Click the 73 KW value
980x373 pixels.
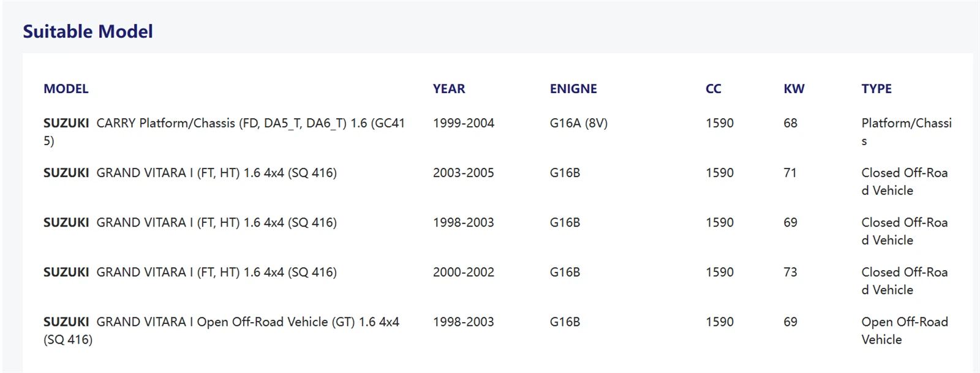790,272
